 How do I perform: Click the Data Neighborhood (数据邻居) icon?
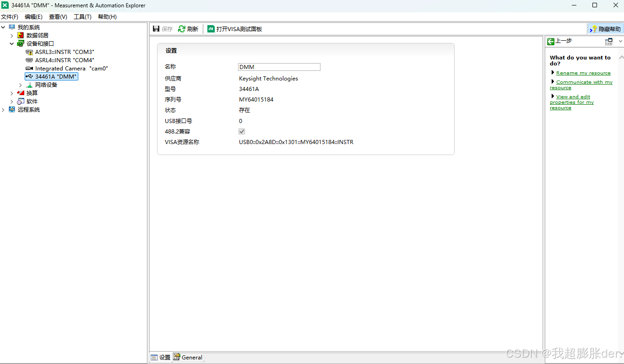[x=21, y=36]
